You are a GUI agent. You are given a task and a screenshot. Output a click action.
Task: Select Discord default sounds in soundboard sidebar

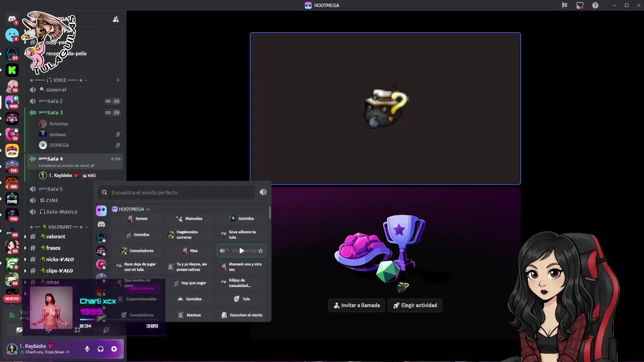tap(101, 224)
